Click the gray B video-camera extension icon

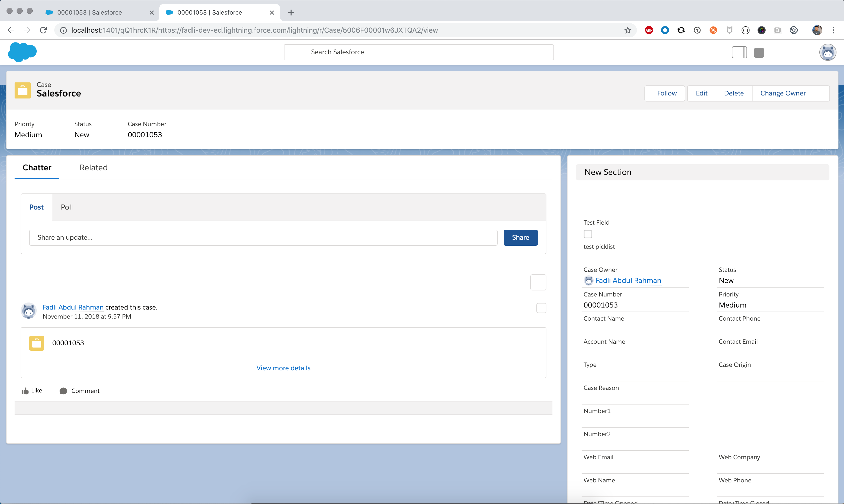pos(777,30)
